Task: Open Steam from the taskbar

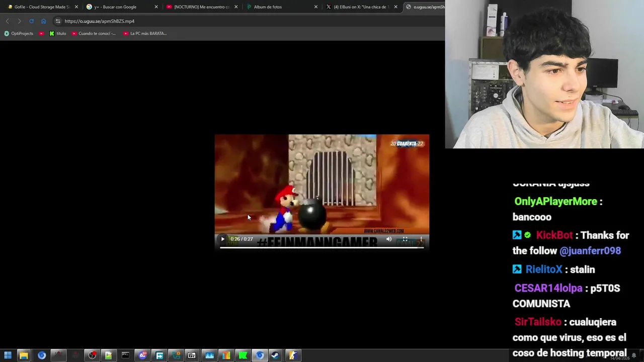Action: tap(275, 355)
